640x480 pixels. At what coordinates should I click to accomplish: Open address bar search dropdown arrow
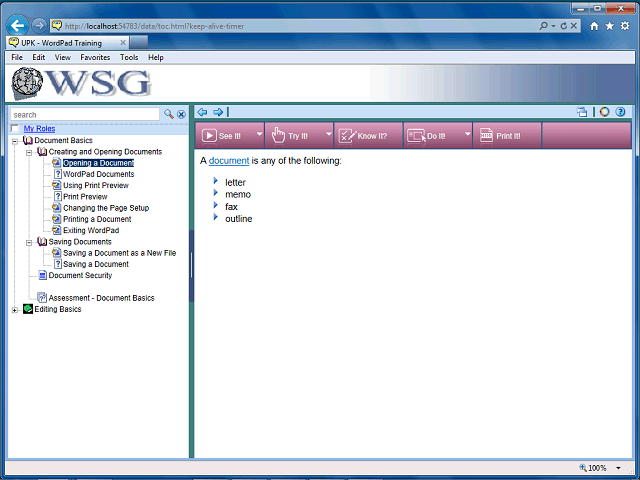[x=553, y=26]
